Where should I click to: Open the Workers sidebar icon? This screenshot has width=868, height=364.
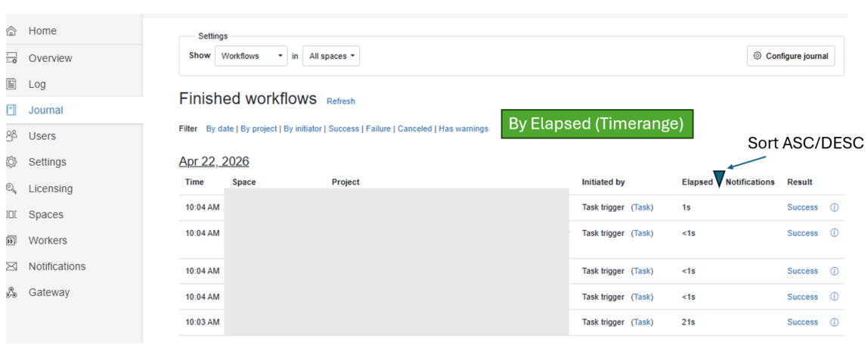(11, 241)
